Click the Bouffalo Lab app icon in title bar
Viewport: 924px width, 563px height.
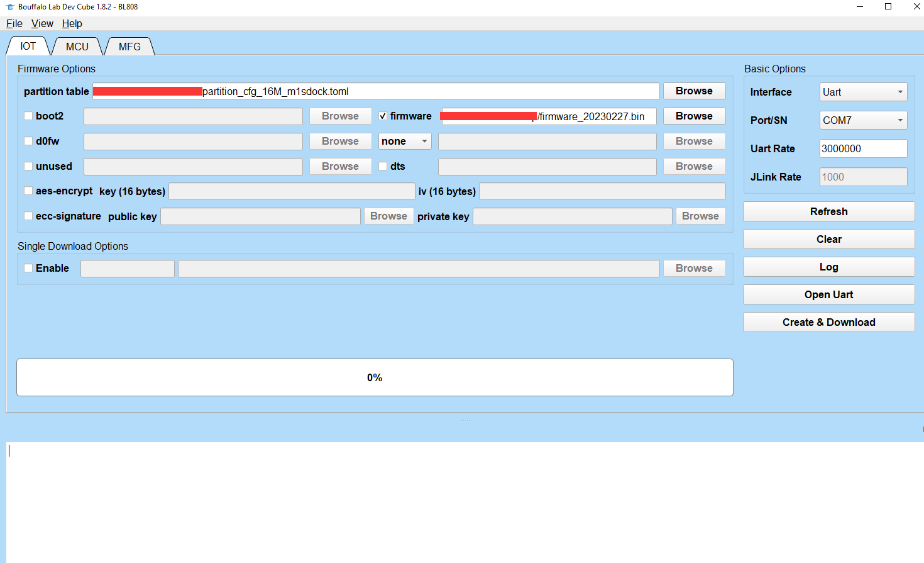pyautogui.click(x=9, y=7)
